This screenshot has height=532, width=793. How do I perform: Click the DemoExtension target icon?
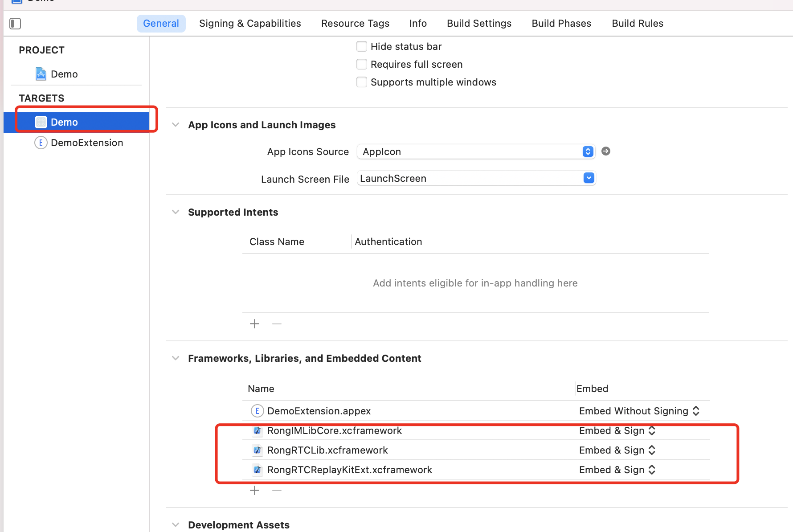pos(41,143)
